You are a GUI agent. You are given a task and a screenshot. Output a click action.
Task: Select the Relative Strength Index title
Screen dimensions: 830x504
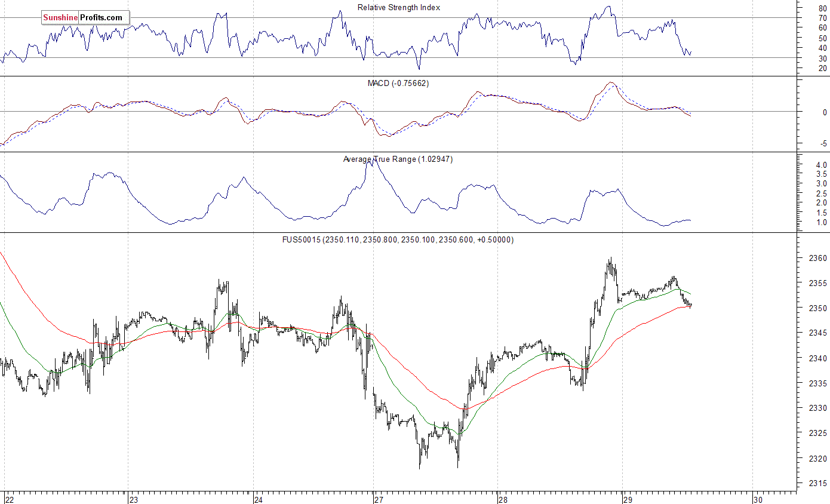(399, 7)
